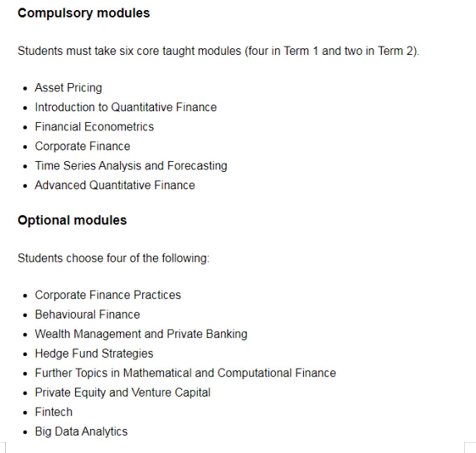
Task: Click the Compulsory modules heading
Action: [83, 13]
